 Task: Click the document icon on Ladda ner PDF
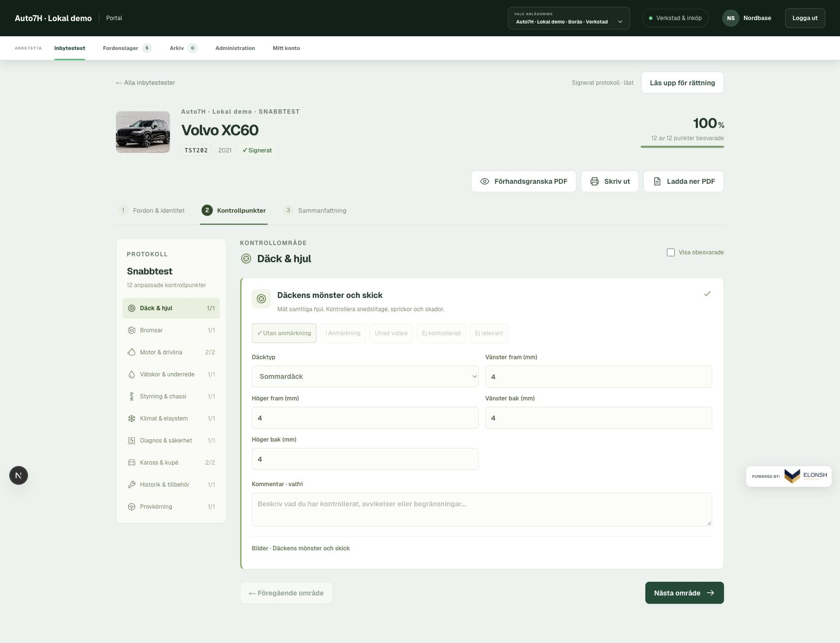click(x=657, y=181)
